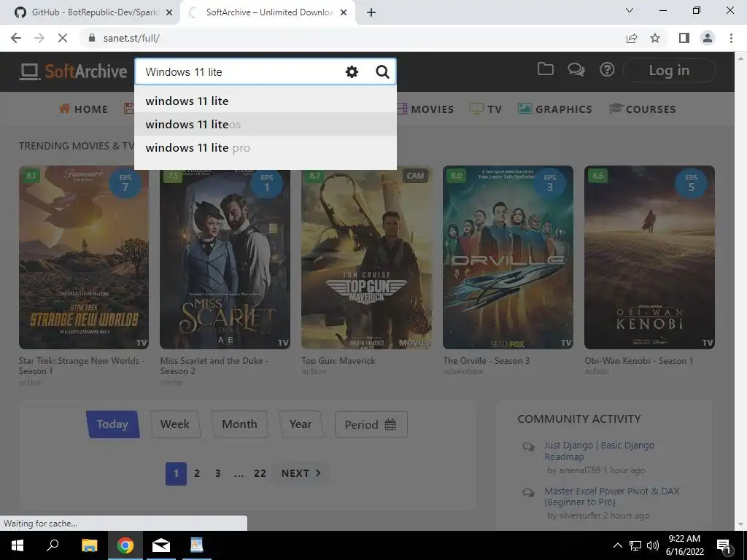Stop page loading with the X button
Viewport: 747px width, 560px height.
pos(63,38)
